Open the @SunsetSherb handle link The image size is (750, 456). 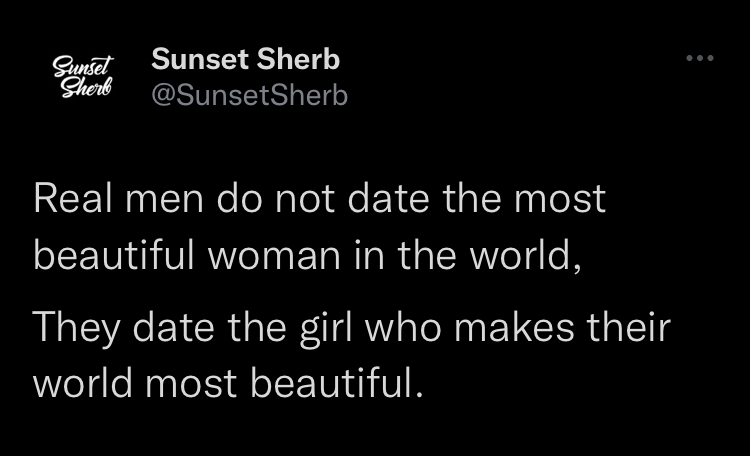tap(249, 95)
